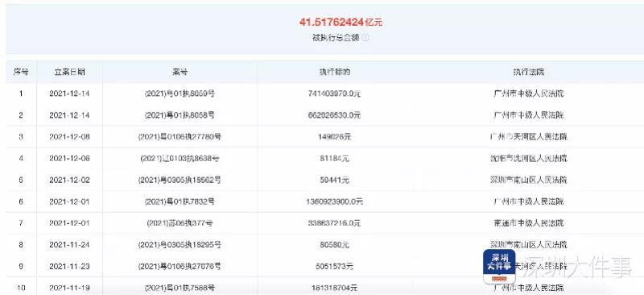Image resolution: width=644 pixels, height=295 pixels.
Task: Click the filing date 2021-11-23
Action: [x=69, y=267]
